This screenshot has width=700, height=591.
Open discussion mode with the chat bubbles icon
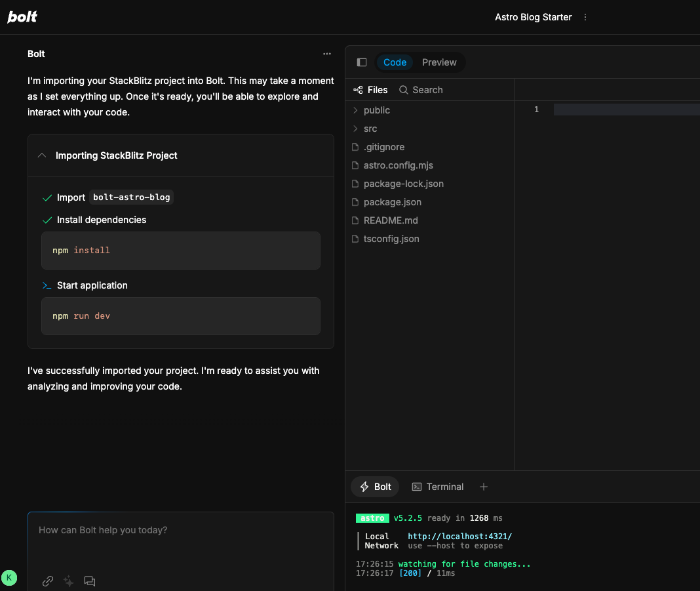pos(90,581)
